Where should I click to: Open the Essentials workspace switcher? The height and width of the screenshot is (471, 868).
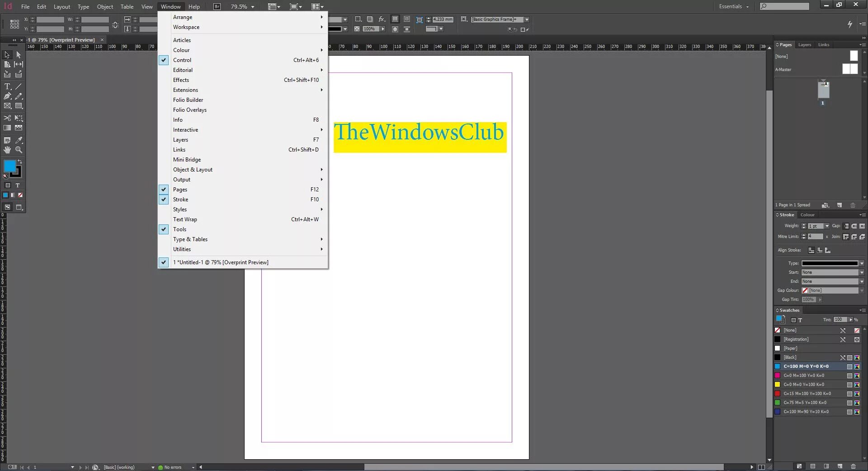[x=734, y=6]
